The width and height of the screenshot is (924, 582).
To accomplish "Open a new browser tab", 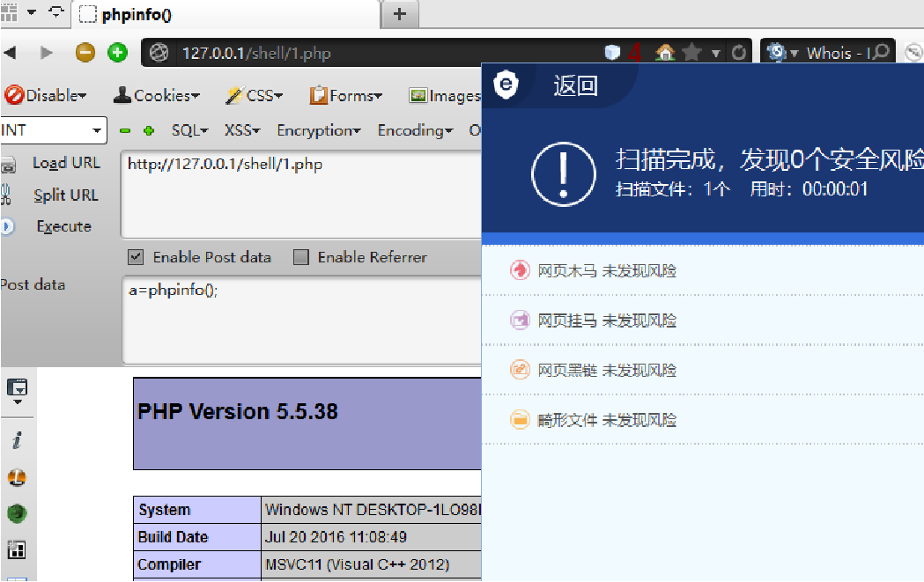I will [x=399, y=13].
